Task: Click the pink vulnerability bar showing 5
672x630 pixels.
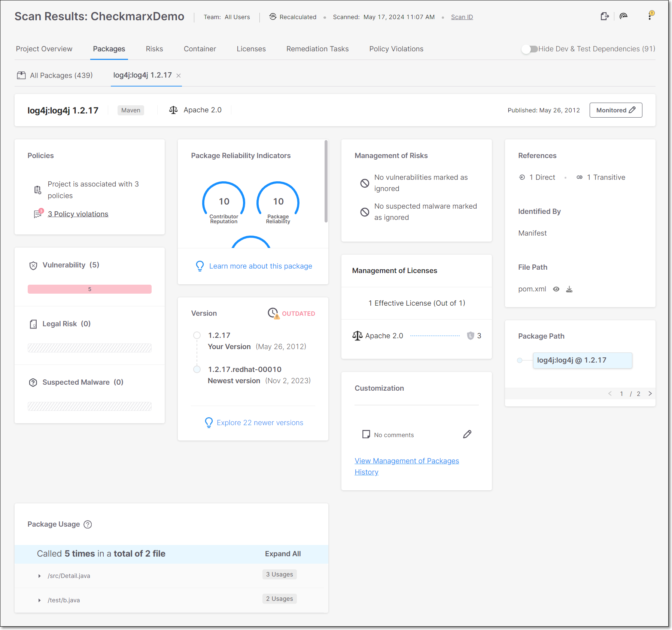Action: click(89, 289)
